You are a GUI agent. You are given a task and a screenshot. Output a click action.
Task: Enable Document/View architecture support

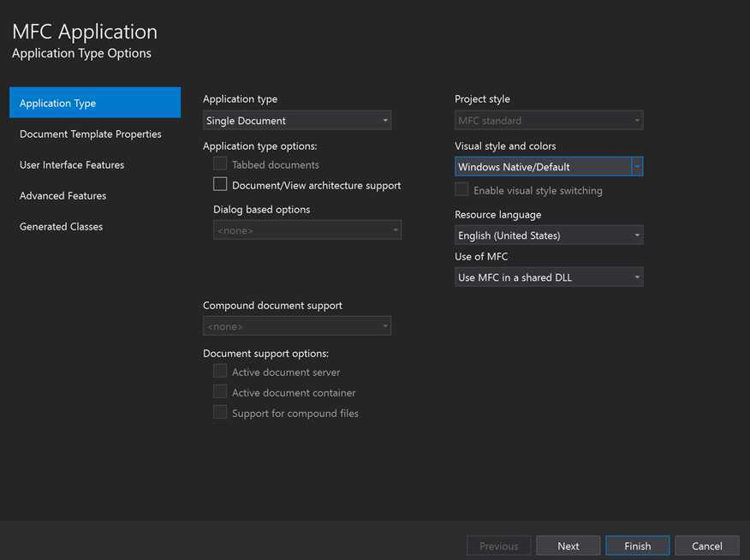220,184
